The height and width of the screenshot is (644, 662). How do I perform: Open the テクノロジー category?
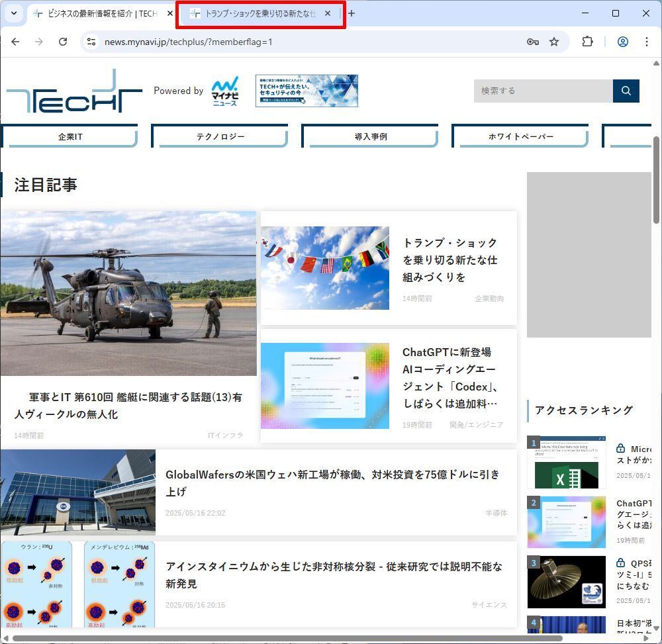coord(220,136)
